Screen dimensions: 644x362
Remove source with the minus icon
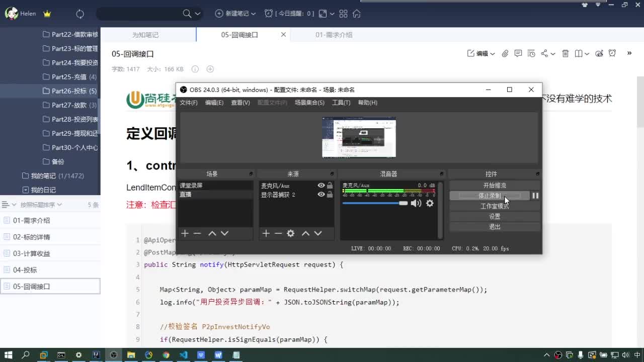click(278, 233)
